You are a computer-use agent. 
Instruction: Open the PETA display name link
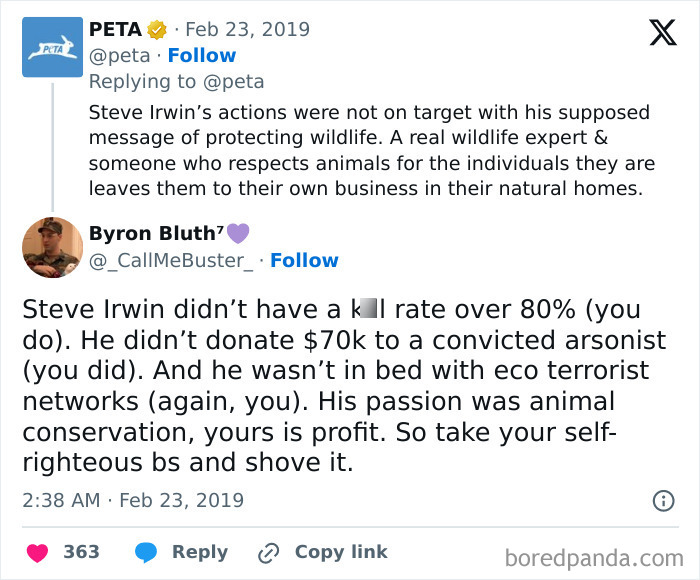coord(115,30)
